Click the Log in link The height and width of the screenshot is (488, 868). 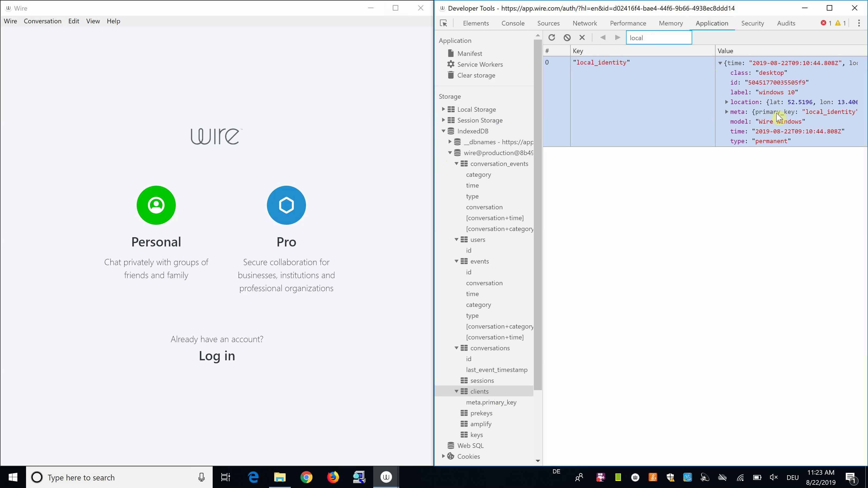click(x=217, y=356)
